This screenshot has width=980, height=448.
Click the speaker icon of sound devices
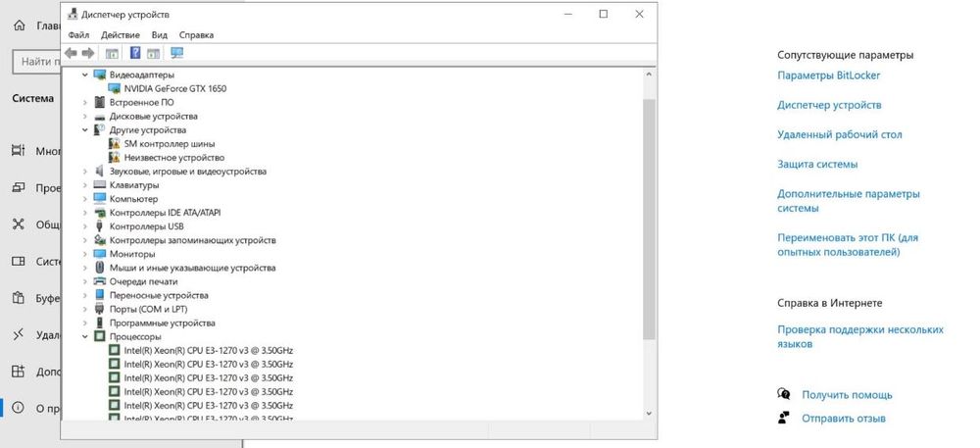[99, 172]
